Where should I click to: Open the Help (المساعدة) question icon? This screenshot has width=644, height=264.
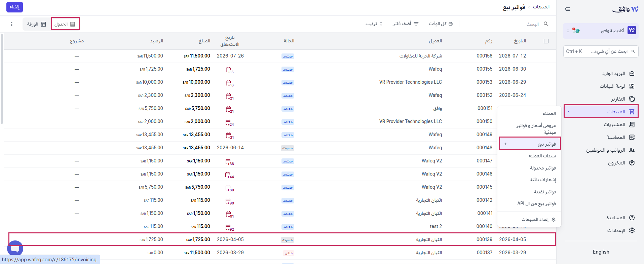tap(632, 218)
